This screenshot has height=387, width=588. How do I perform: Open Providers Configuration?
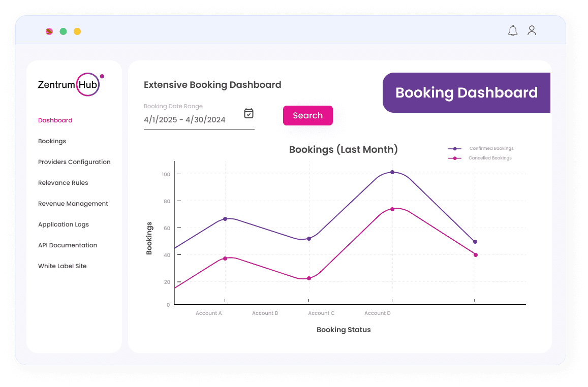tap(74, 162)
